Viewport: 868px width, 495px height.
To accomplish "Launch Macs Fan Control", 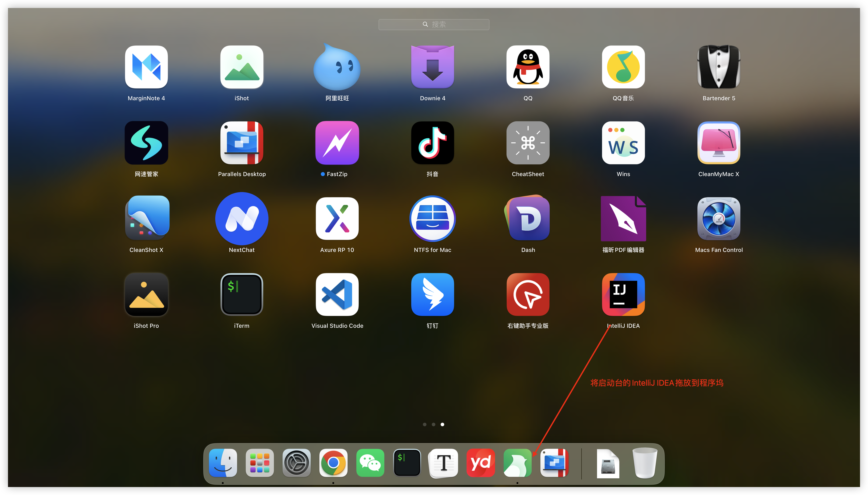I will [x=719, y=219].
